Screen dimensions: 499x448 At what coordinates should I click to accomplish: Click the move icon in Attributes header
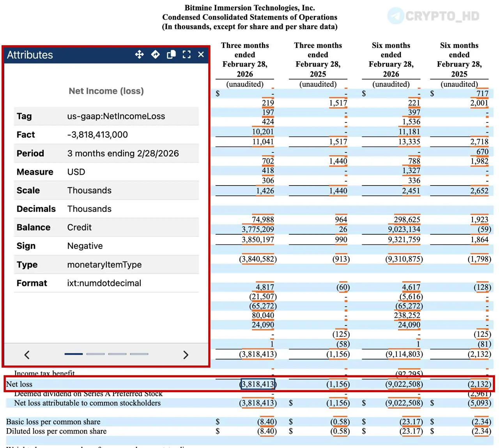[x=139, y=55]
